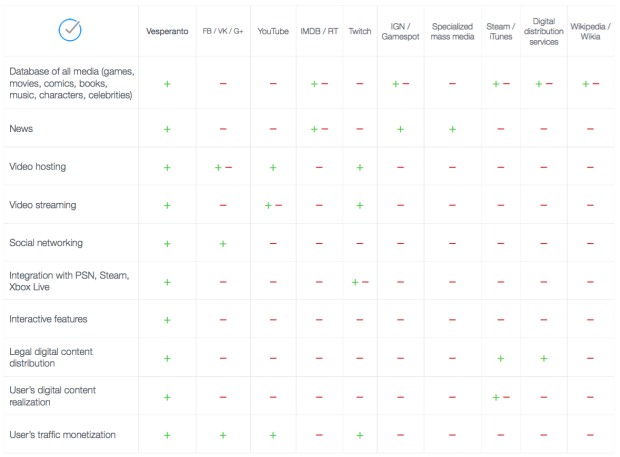This screenshot has width=620, height=457.
Task: Click the plus icon for IGN / Gamespot news
Action: 400,129
